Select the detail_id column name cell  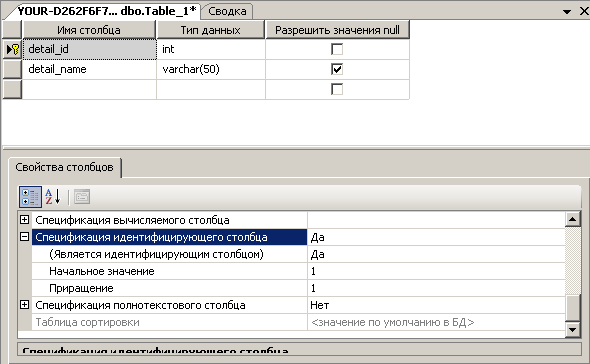(90, 49)
